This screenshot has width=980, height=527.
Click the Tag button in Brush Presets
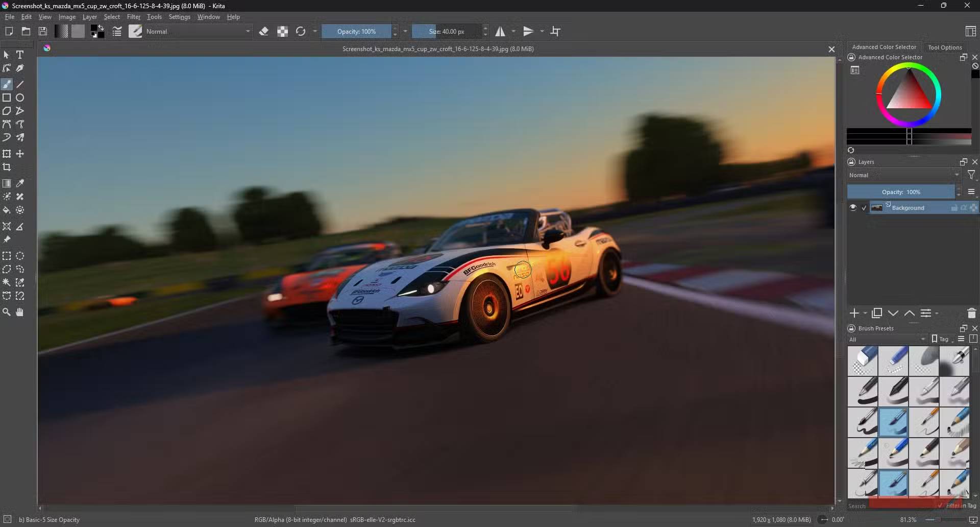click(940, 339)
